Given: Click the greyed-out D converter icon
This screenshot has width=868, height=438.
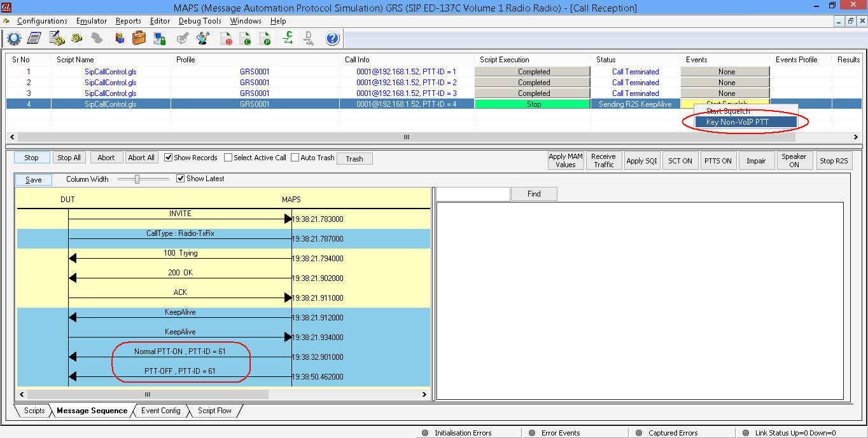Looking at the screenshot, I should [309, 38].
